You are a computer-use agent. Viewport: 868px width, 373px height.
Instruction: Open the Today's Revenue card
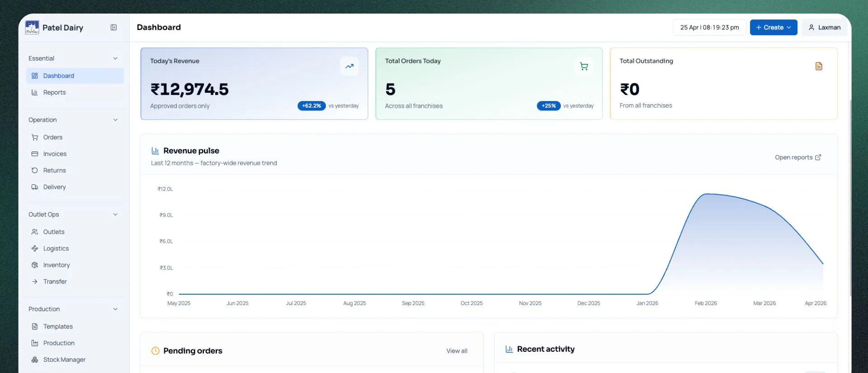pos(254,84)
